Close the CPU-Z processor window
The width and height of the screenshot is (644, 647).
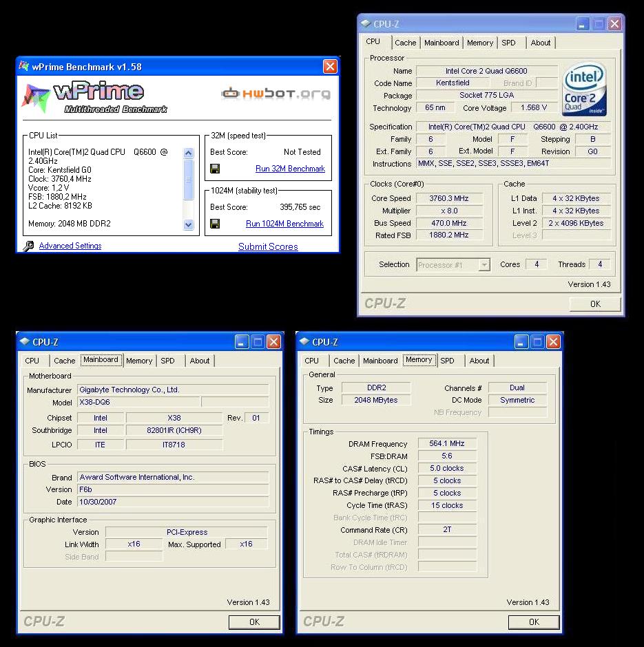coord(614,24)
